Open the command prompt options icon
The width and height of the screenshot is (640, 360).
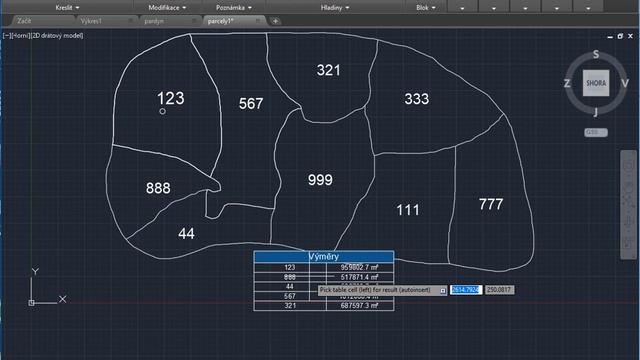[443, 290]
